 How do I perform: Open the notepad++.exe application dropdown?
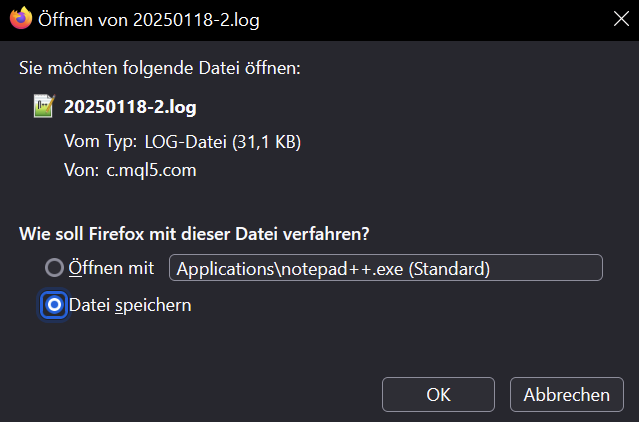click(x=386, y=268)
